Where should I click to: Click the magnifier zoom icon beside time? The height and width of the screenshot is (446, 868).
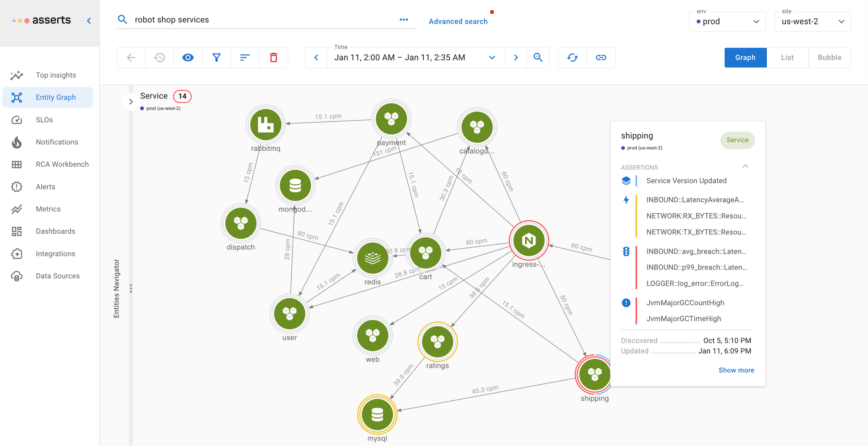(538, 58)
